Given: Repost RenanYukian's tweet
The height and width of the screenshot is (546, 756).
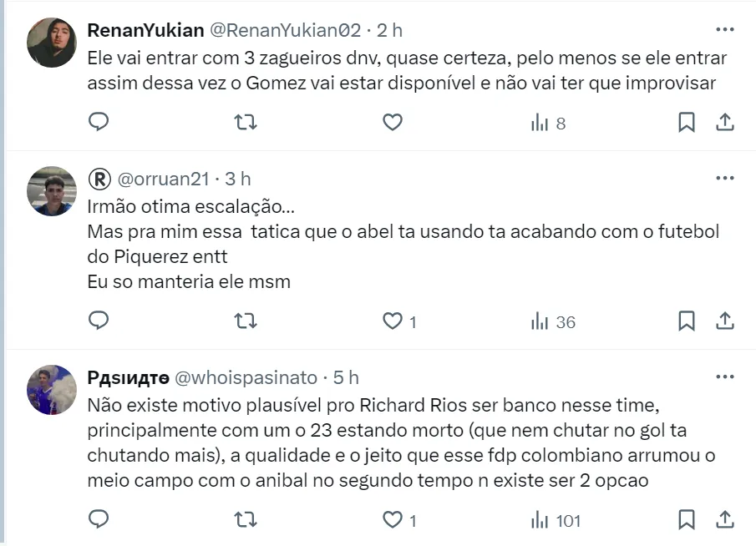Looking at the screenshot, I should point(245,123).
